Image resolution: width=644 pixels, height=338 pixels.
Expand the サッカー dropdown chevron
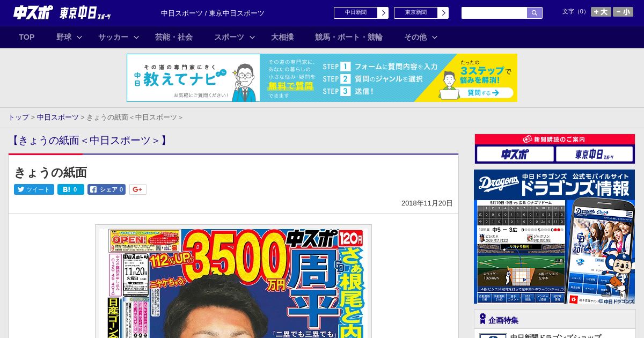(136, 37)
